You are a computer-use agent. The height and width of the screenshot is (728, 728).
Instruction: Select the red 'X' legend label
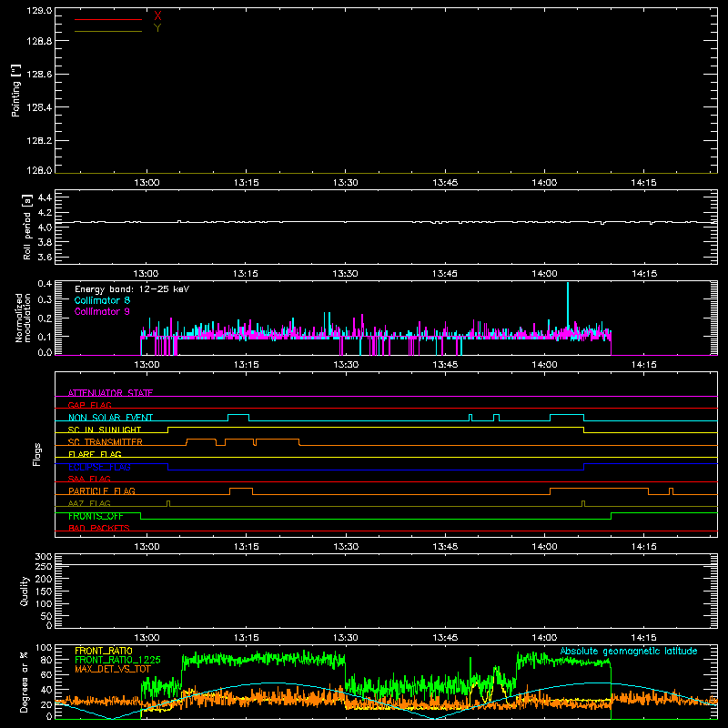pyautogui.click(x=157, y=16)
